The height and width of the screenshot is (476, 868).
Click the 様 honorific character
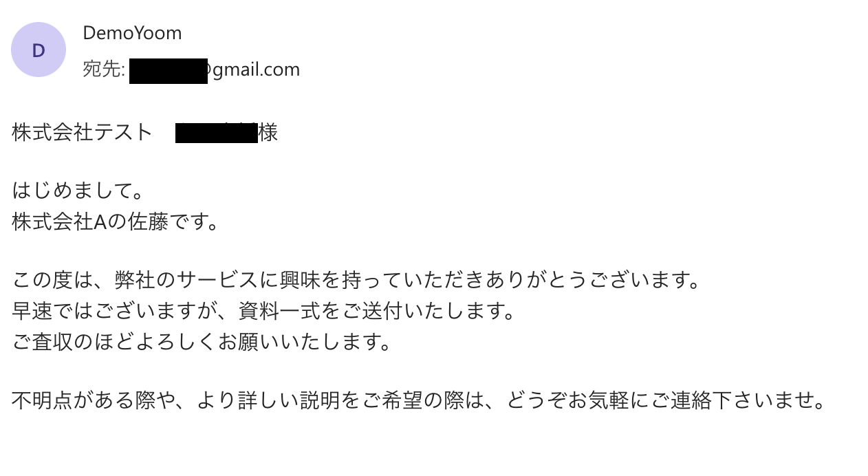(x=268, y=132)
